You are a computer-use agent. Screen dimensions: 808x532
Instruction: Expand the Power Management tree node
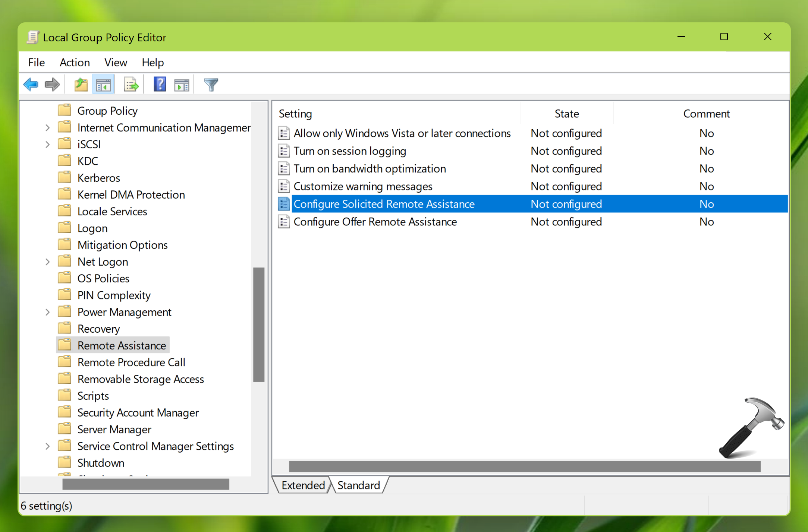[x=47, y=312]
